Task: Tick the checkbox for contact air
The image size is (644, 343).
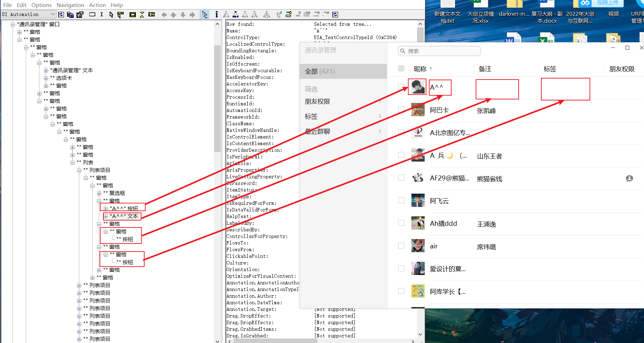Action: point(401,246)
